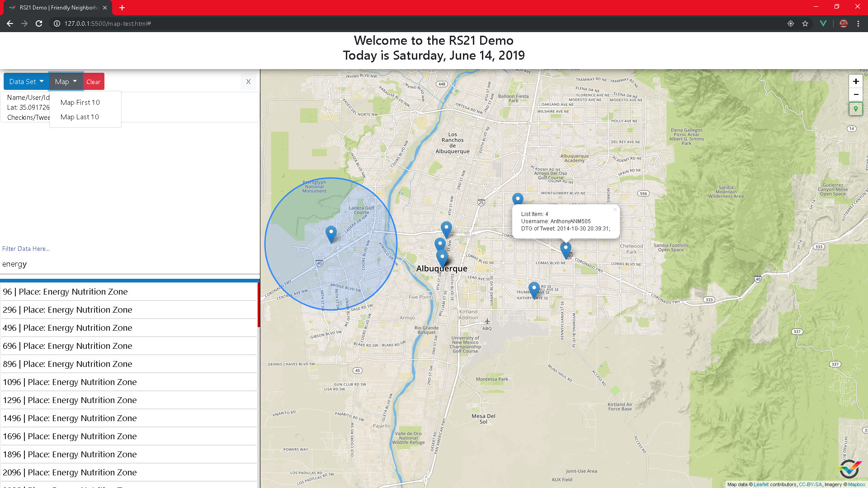The width and height of the screenshot is (868, 488).
Task: Click site information icon in address bar
Action: (x=57, y=23)
